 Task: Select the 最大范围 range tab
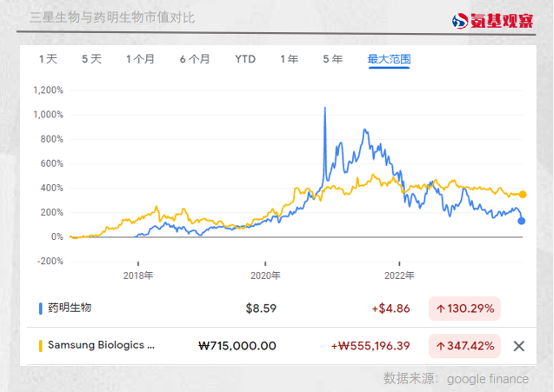coord(389,59)
